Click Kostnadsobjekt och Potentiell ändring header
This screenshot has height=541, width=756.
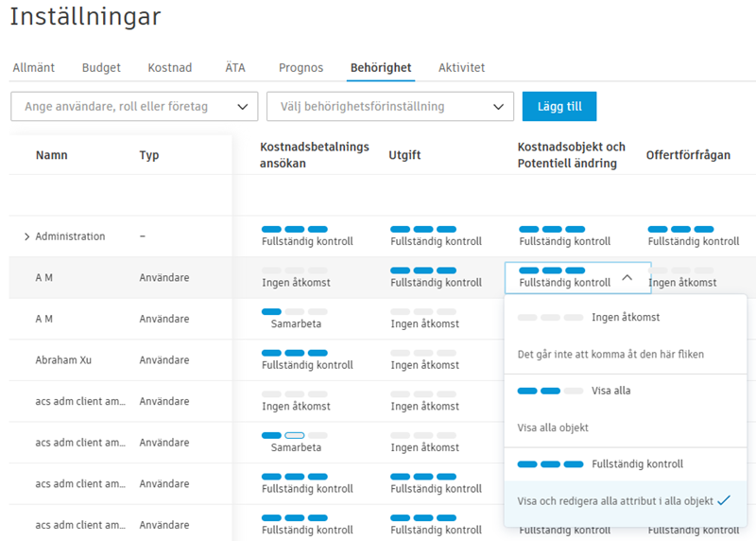click(572, 155)
